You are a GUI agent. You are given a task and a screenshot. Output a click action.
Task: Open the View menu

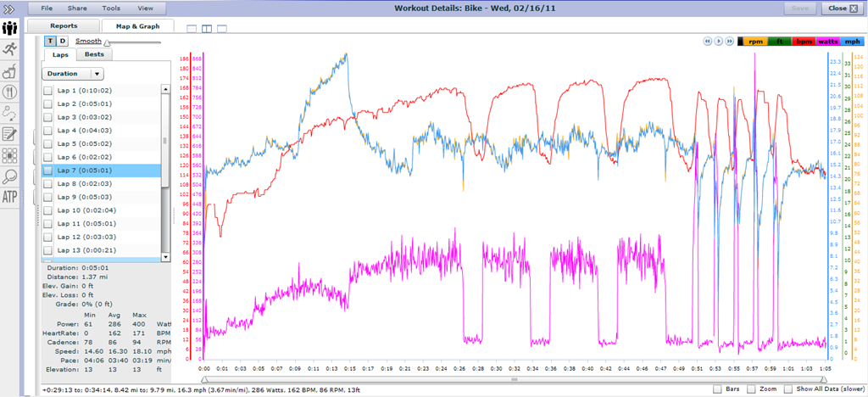coord(146,8)
